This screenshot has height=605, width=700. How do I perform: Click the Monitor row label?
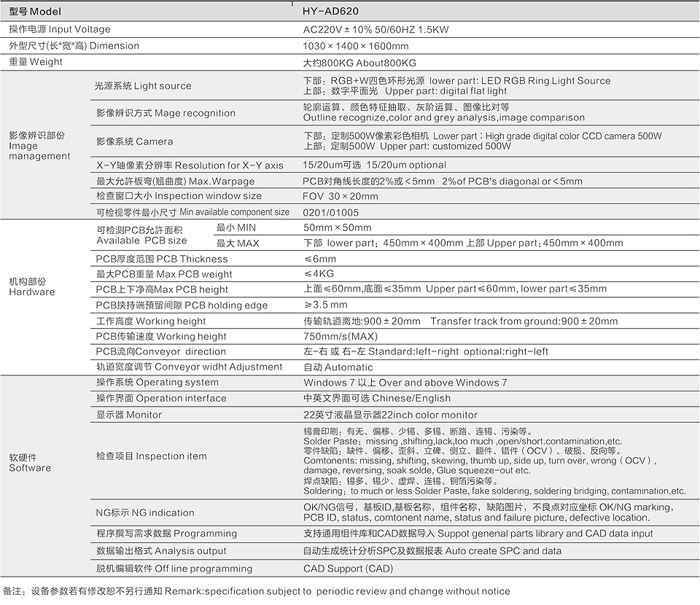(129, 415)
